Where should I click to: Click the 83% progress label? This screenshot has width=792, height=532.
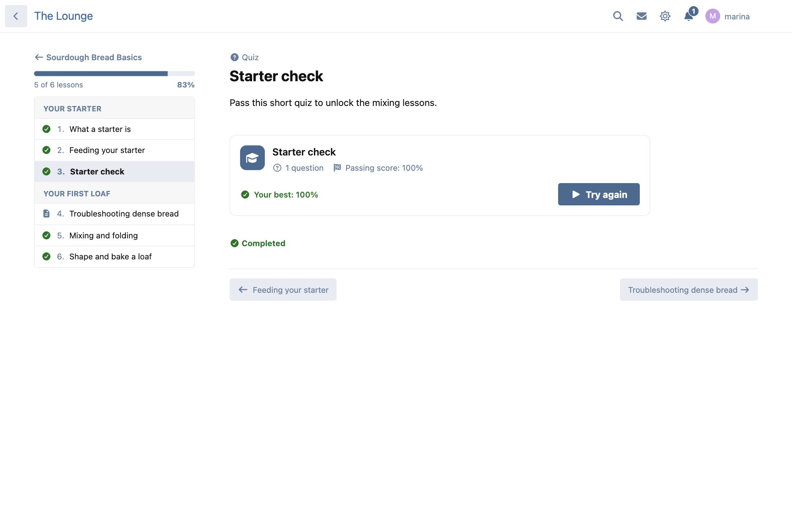(x=186, y=85)
